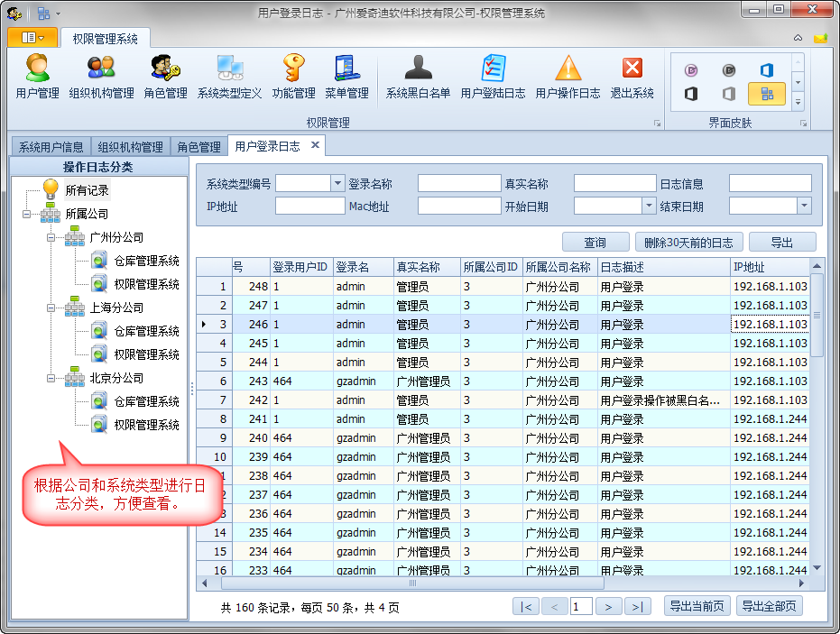Collapse the 所属公司 tree node
The width and height of the screenshot is (840, 634).
(x=26, y=214)
